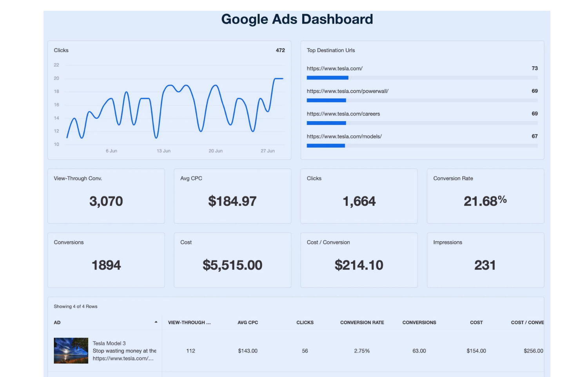This screenshot has height=377, width=588.
Task: Open the tesla.com/powerwall/ destination URL
Action: (347, 91)
